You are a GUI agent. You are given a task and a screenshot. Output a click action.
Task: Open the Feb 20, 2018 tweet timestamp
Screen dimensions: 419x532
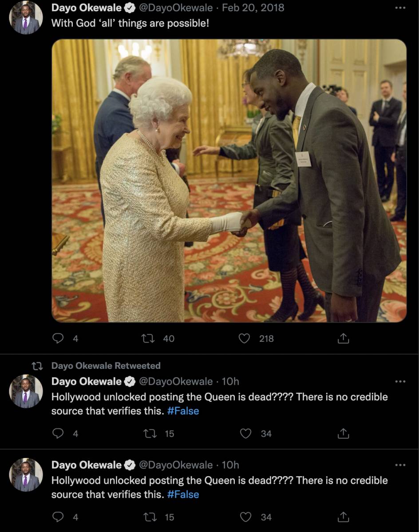coord(253,8)
